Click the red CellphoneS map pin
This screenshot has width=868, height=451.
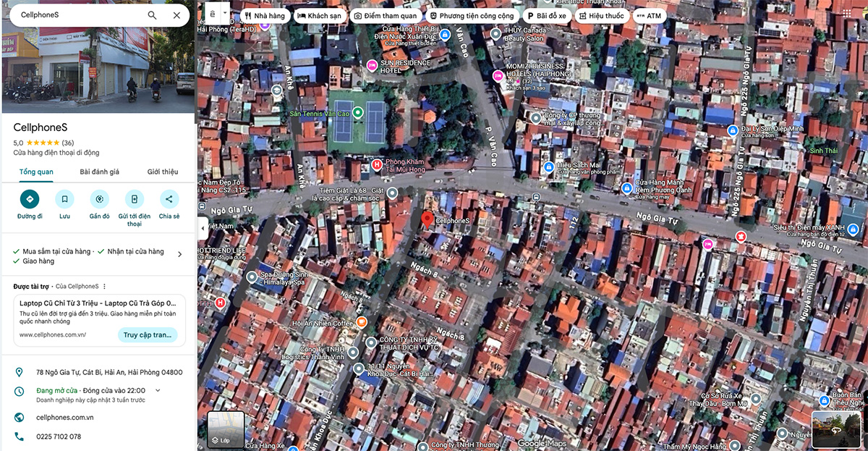point(427,221)
